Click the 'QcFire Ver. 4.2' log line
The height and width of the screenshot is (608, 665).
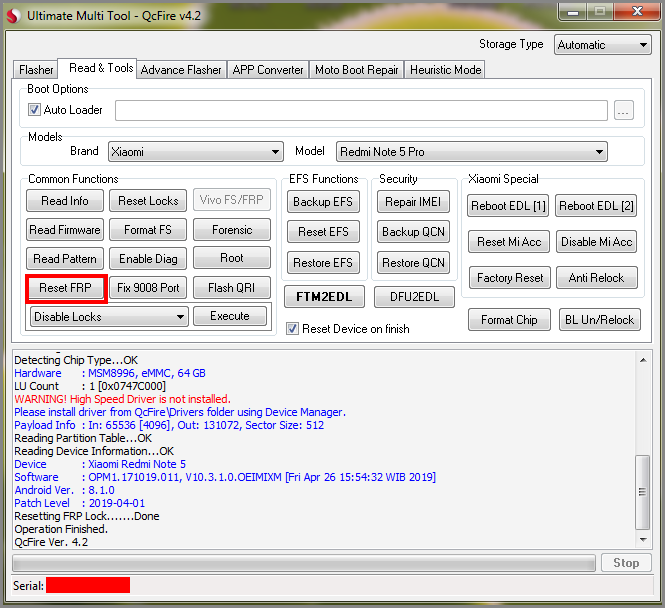pyautogui.click(x=51, y=542)
